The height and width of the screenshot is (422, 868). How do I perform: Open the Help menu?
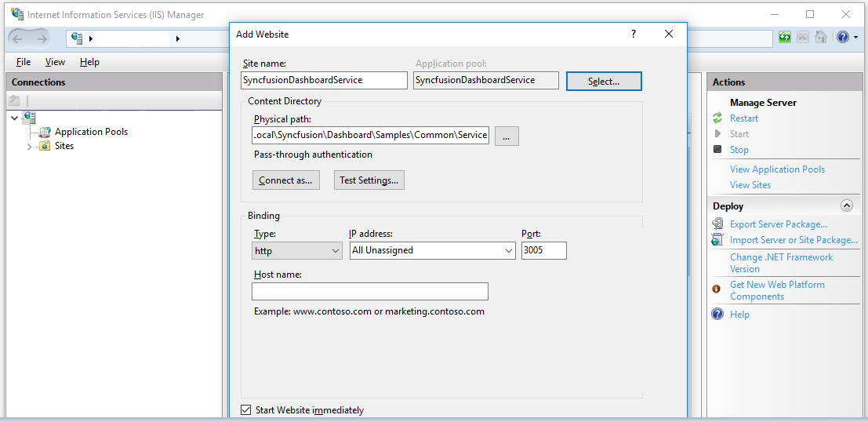pyautogui.click(x=89, y=62)
